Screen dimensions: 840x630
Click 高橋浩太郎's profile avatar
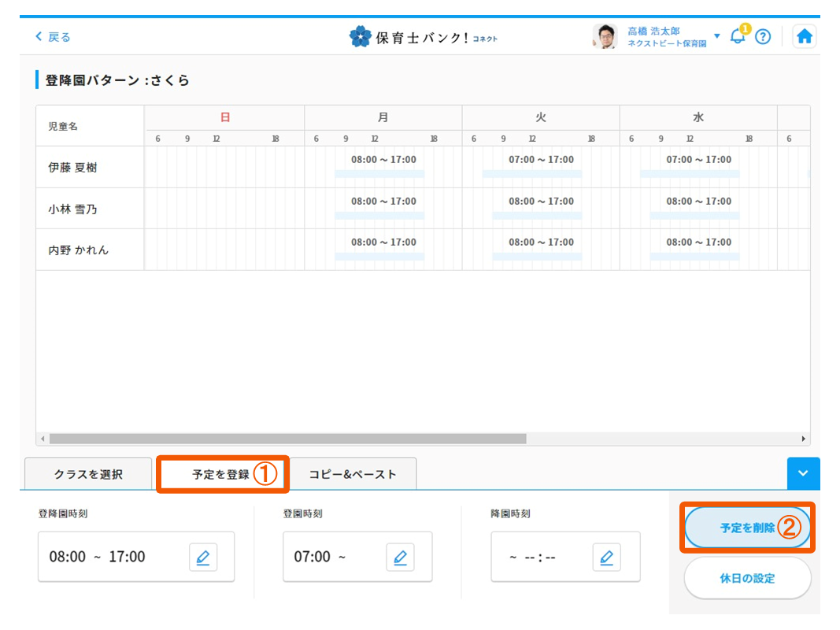click(604, 35)
